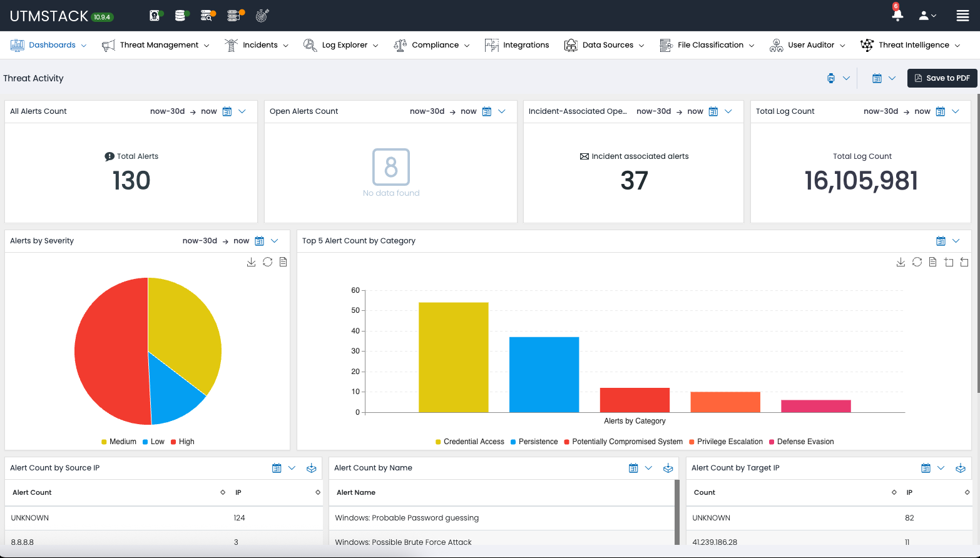This screenshot has width=980, height=558.
Task: Open the Top 5 Alert Category calendar icon
Action: pyautogui.click(x=941, y=241)
